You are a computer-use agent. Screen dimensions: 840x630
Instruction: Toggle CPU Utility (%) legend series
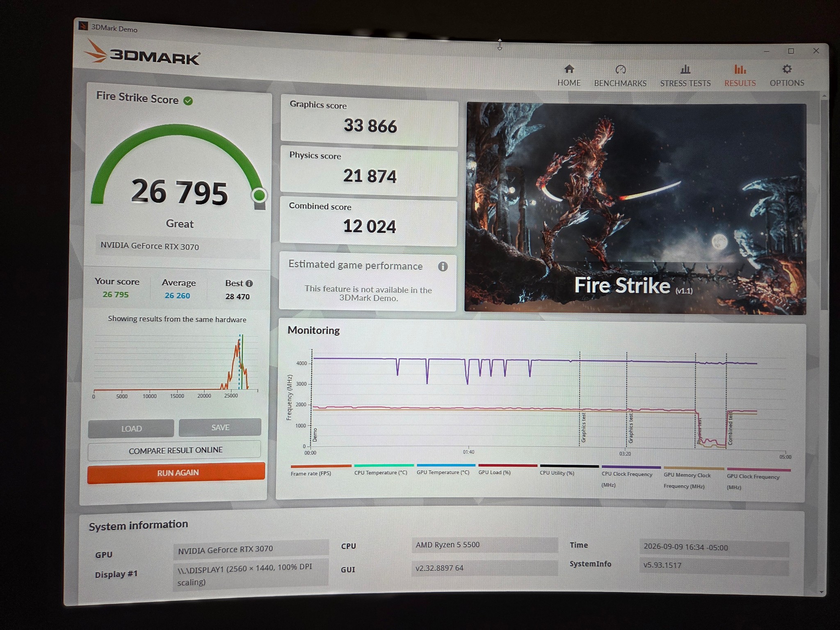point(569,470)
